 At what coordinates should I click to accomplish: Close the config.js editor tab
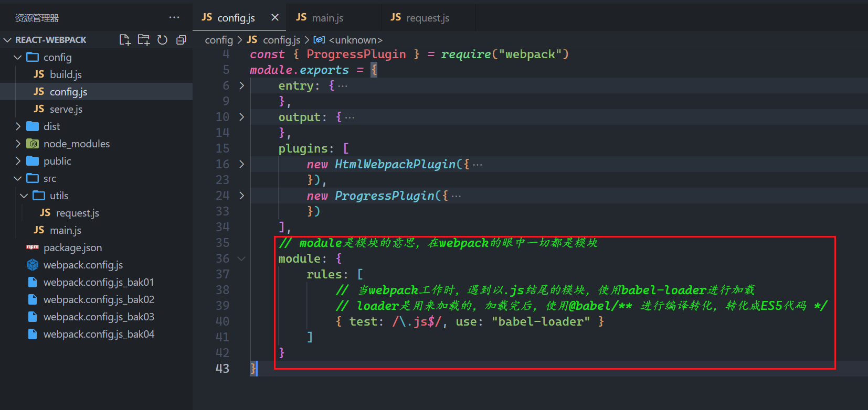pyautogui.click(x=275, y=18)
